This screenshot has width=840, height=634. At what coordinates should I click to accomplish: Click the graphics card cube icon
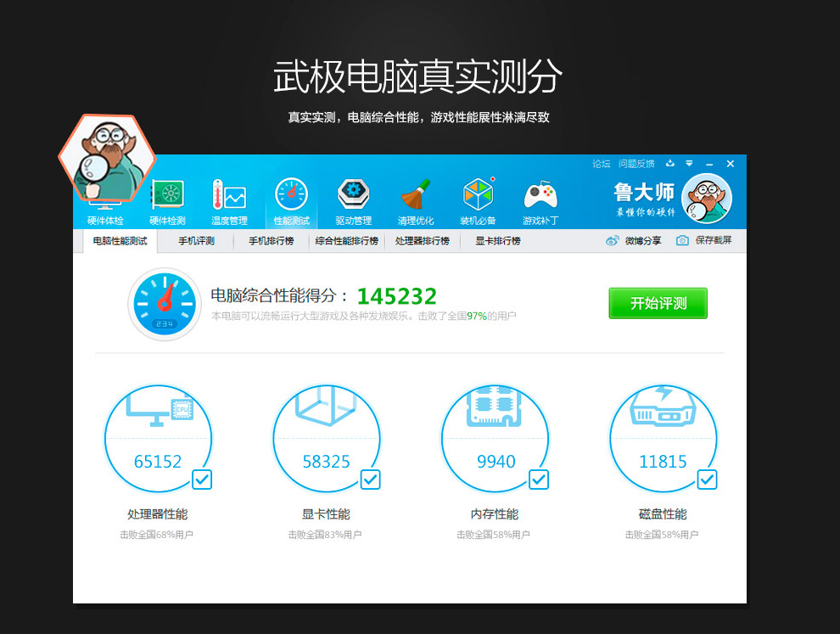pos(325,407)
